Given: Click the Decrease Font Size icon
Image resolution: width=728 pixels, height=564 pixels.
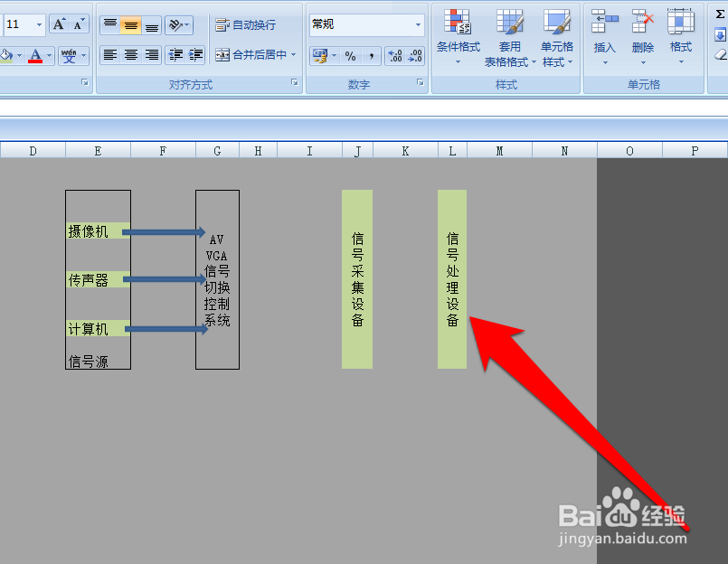Looking at the screenshot, I should tap(78, 24).
